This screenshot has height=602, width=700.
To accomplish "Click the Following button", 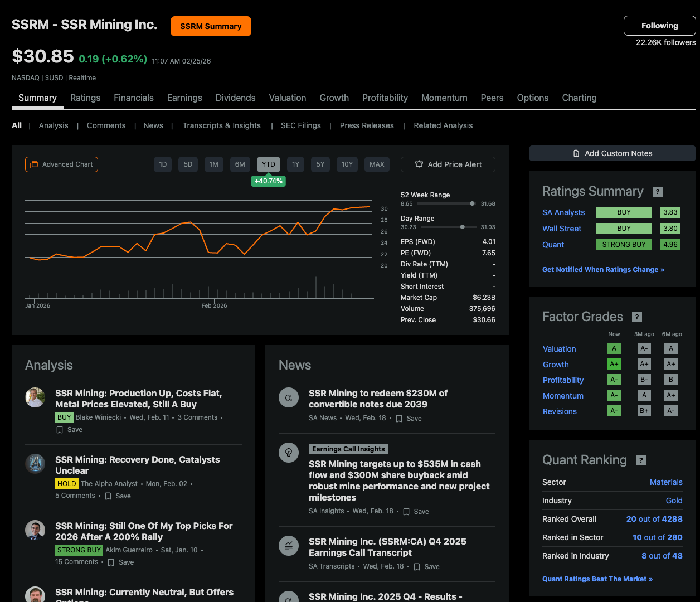I will 660,26.
